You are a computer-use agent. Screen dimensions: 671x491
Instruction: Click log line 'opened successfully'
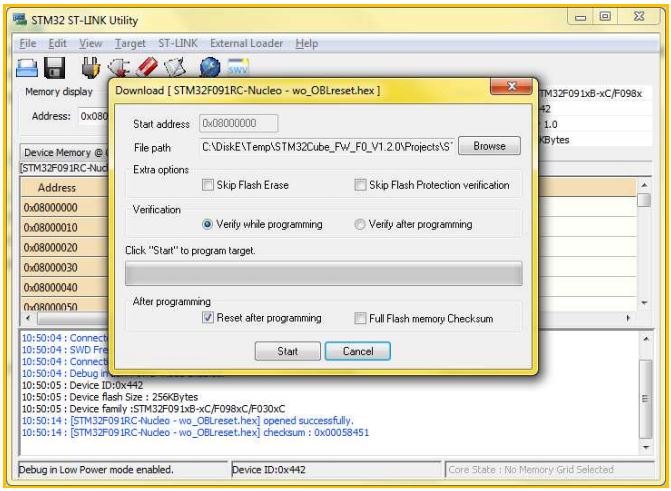187,421
